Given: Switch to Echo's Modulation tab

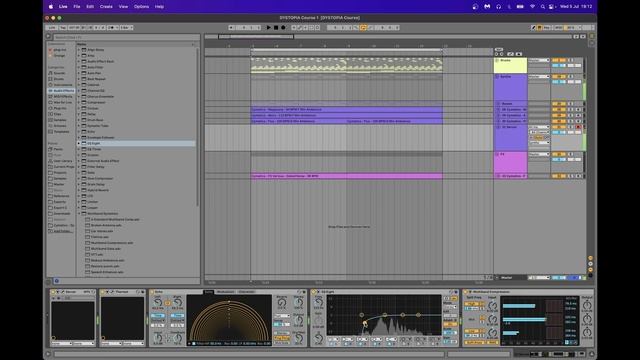Looking at the screenshot, I should 226,292.
